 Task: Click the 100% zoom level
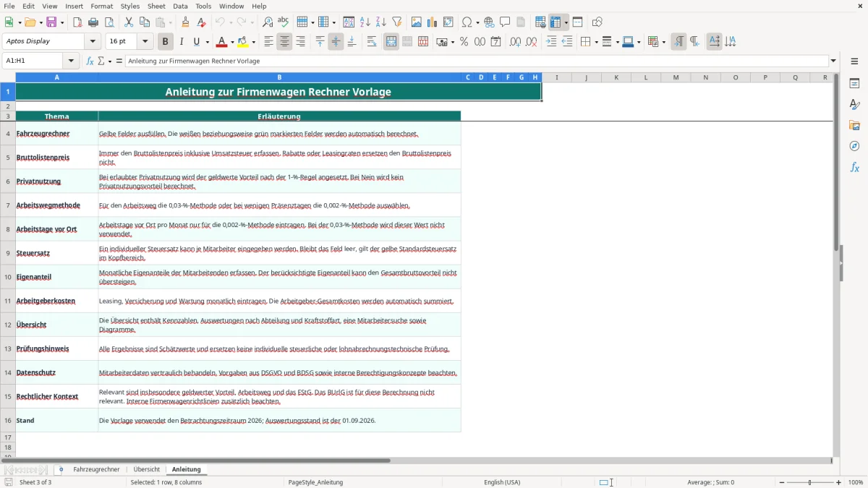(x=856, y=482)
